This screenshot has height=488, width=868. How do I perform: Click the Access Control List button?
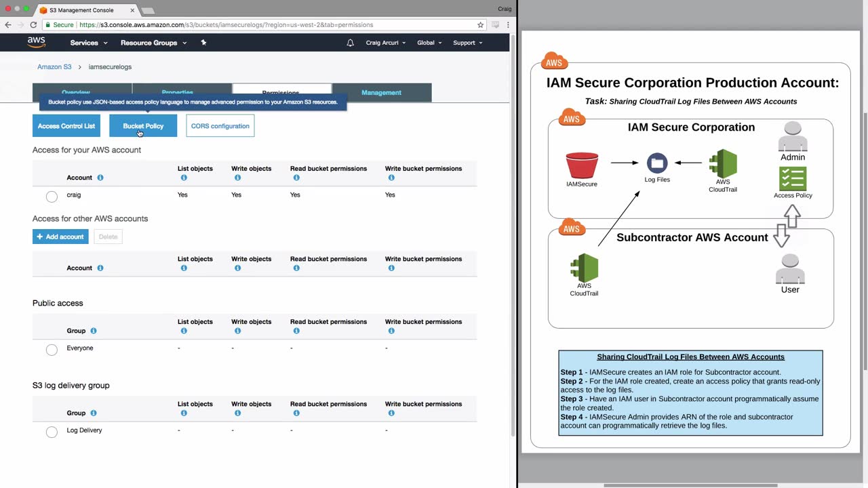point(66,126)
